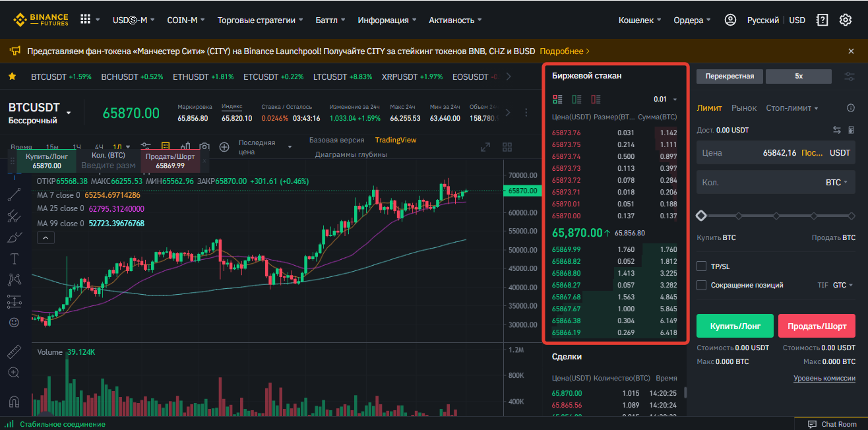Open the 0.01 order book precision dropdown

pyautogui.click(x=665, y=100)
